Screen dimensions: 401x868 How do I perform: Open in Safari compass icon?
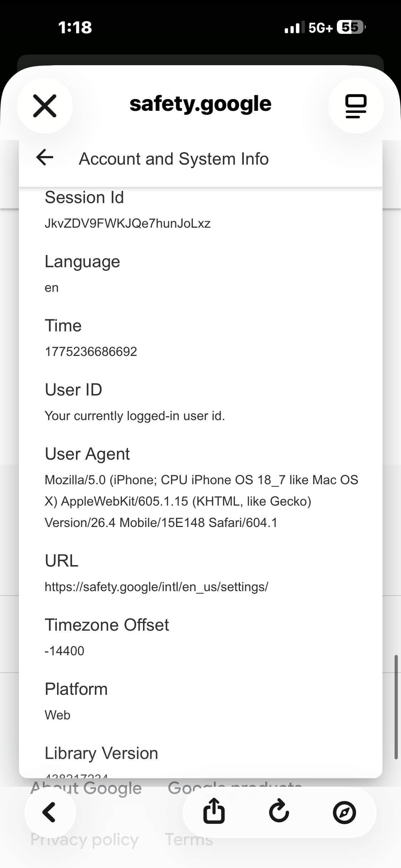tap(344, 812)
